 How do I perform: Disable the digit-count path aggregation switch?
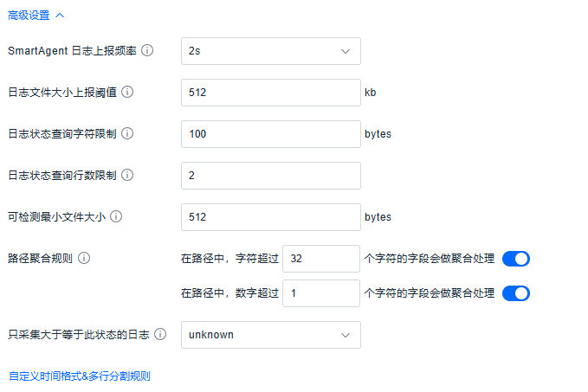[x=515, y=293]
